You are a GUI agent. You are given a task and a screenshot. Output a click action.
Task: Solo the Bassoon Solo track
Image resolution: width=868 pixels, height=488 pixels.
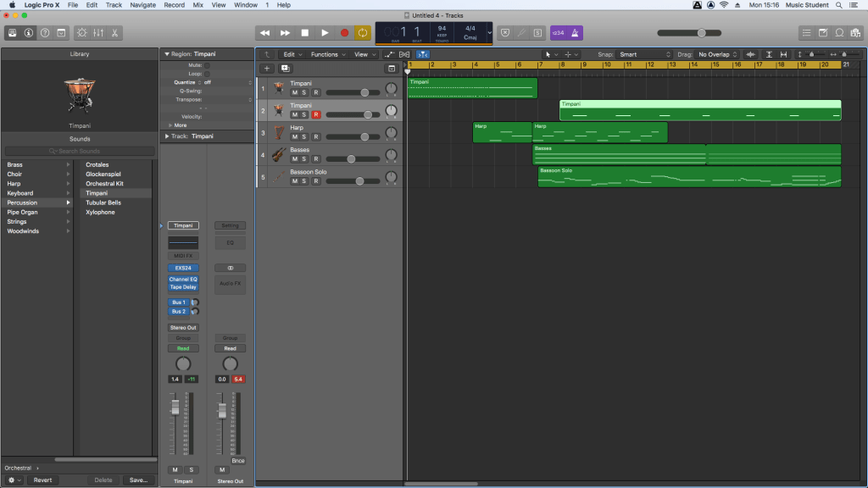305,180
